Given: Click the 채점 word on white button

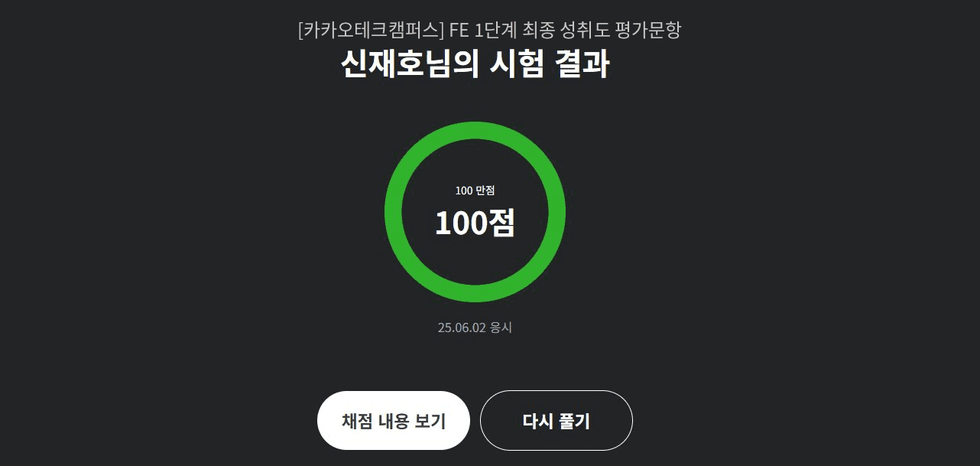Looking at the screenshot, I should tap(357, 422).
